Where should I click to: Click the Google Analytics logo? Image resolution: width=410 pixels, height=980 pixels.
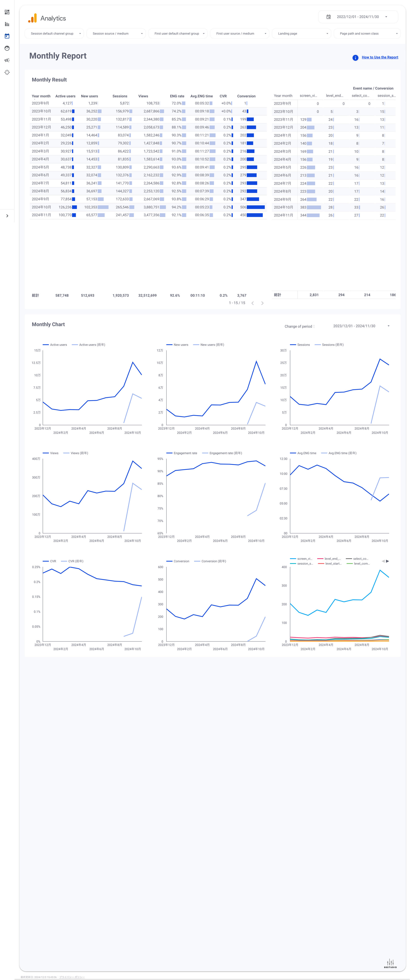pos(32,18)
